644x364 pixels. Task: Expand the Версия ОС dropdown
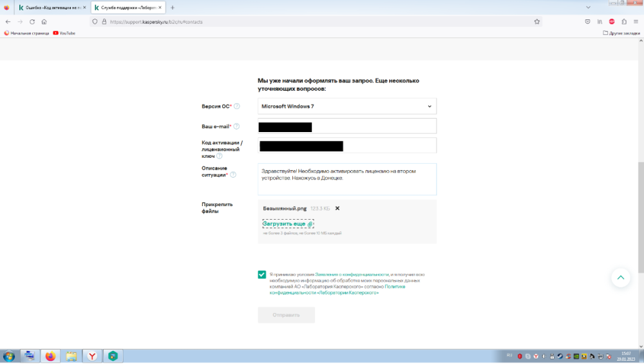[x=347, y=106]
